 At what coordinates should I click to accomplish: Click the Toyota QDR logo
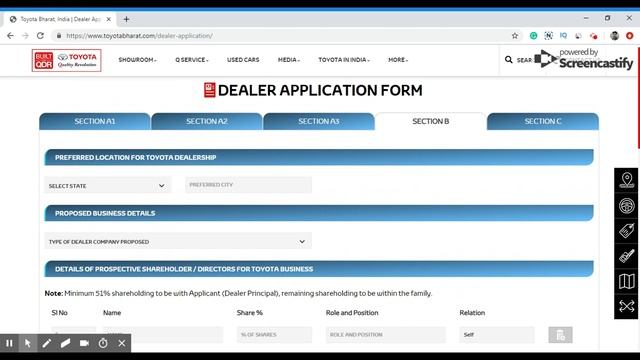(x=67, y=60)
